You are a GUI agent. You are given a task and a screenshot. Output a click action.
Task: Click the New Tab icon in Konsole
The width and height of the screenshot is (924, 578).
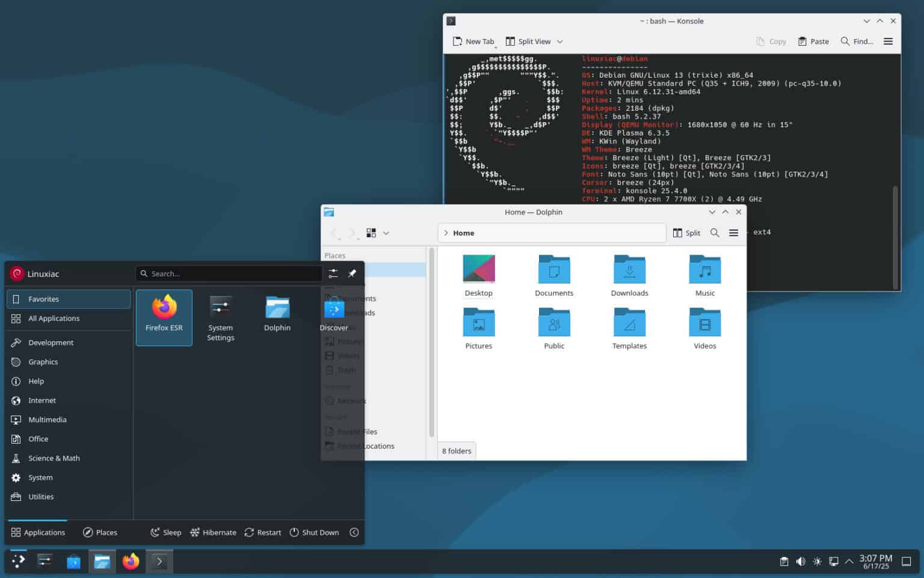458,41
